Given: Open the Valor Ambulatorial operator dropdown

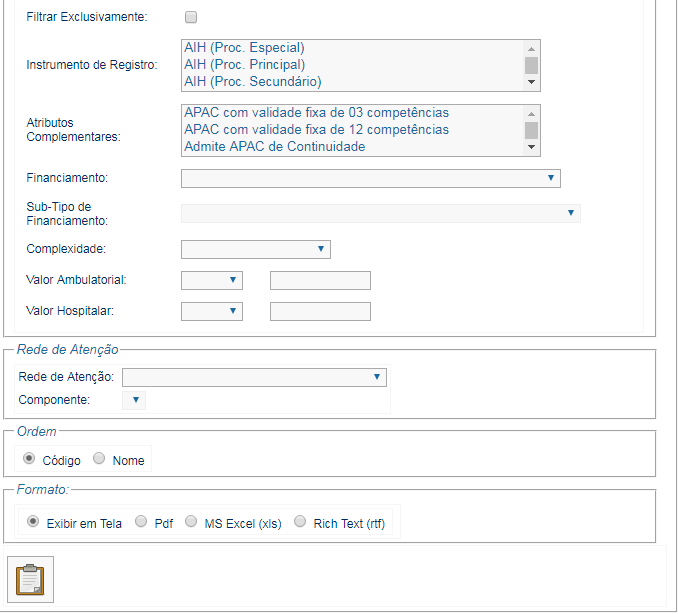Looking at the screenshot, I should point(211,280).
